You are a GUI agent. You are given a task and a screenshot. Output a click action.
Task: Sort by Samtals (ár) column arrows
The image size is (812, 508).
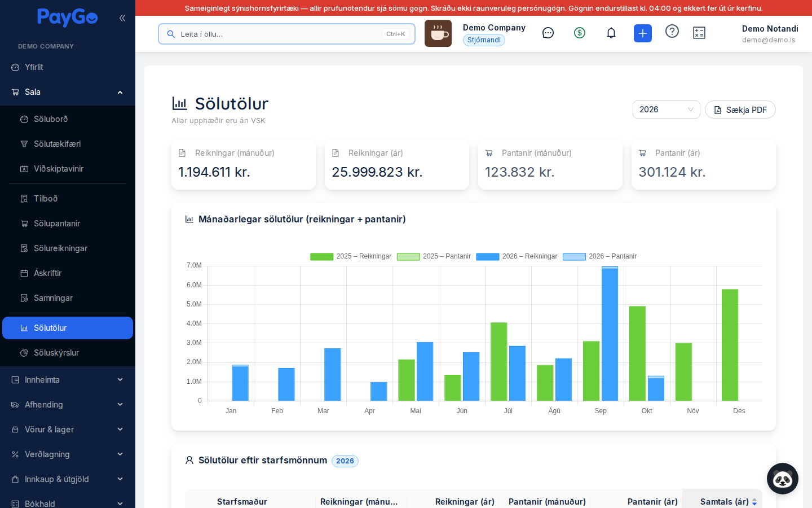pos(754,502)
